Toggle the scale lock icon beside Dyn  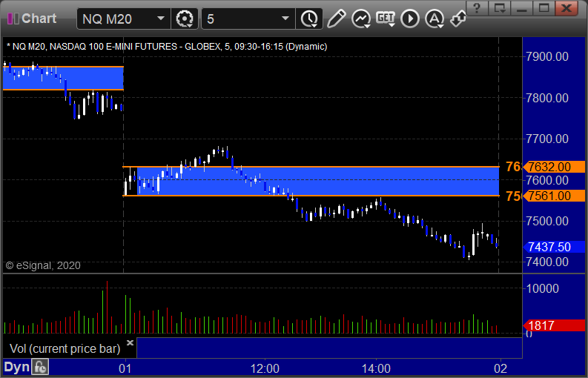40,367
